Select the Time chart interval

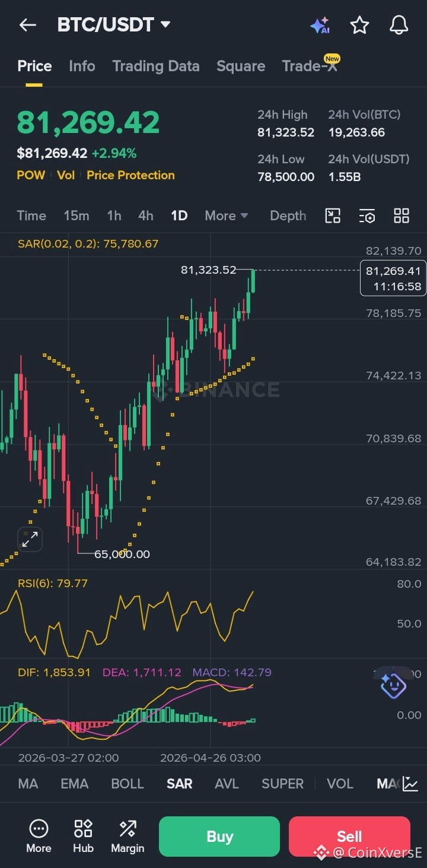(x=31, y=216)
